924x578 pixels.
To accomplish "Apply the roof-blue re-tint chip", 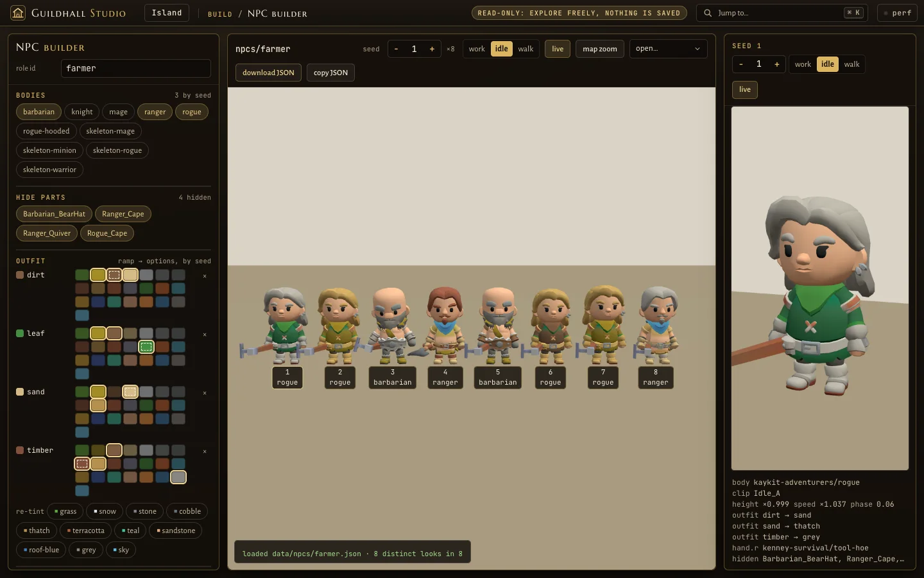I will point(41,550).
